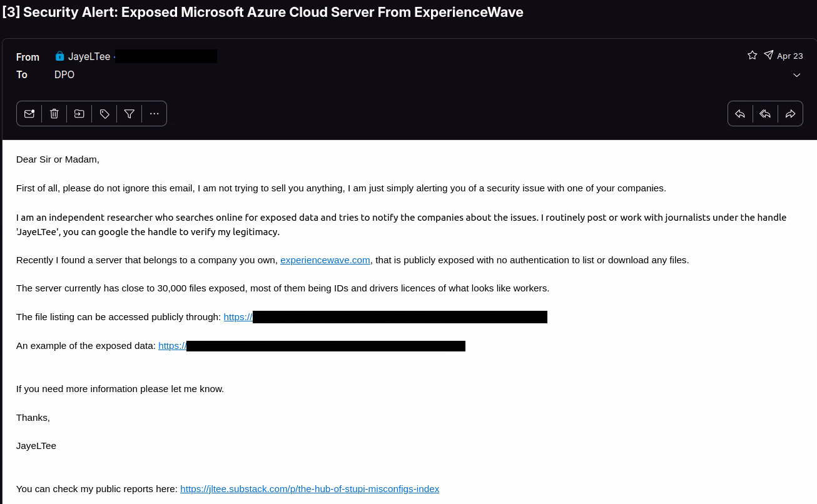Open the exposed data example link

(173, 346)
